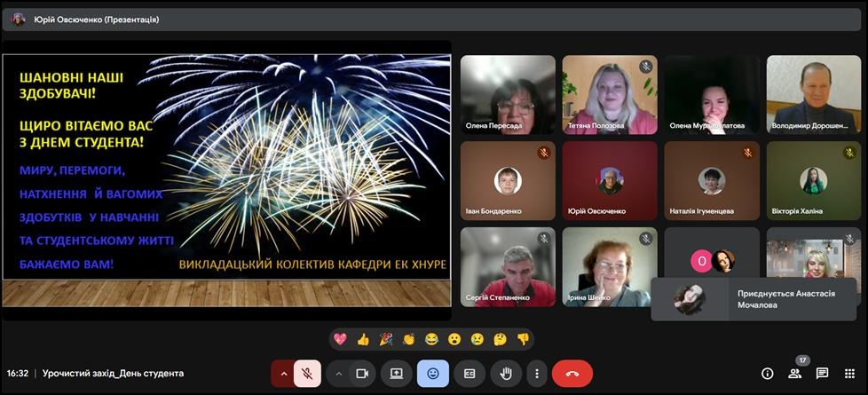This screenshot has width=868, height=395.
Task: Expand audio settings chevron beside microphone
Action: point(284,374)
